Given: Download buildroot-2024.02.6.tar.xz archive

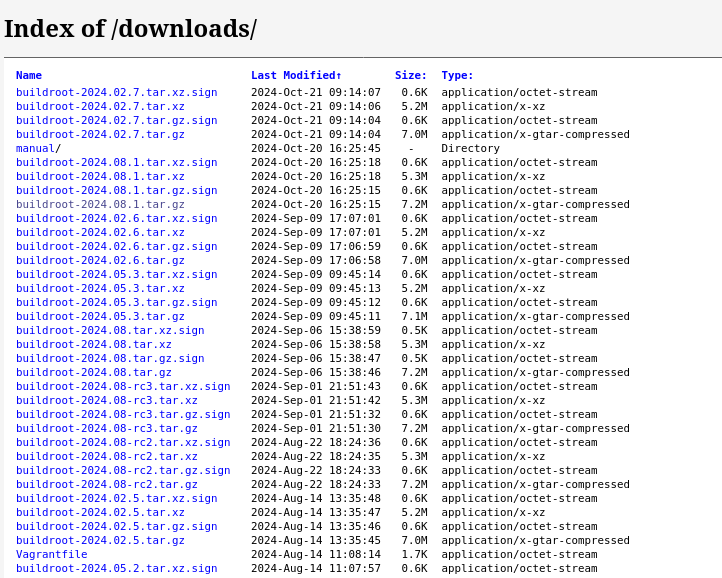Looking at the screenshot, I should coord(100,232).
